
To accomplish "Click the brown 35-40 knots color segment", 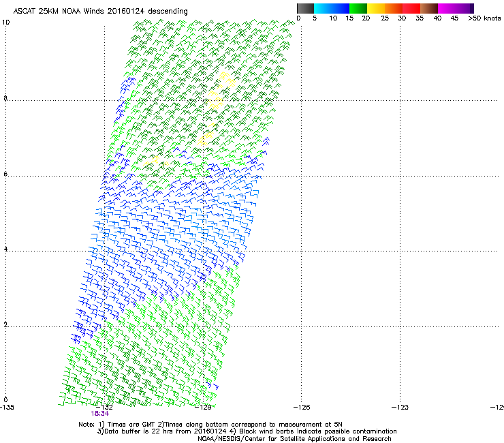I will point(429,8).
